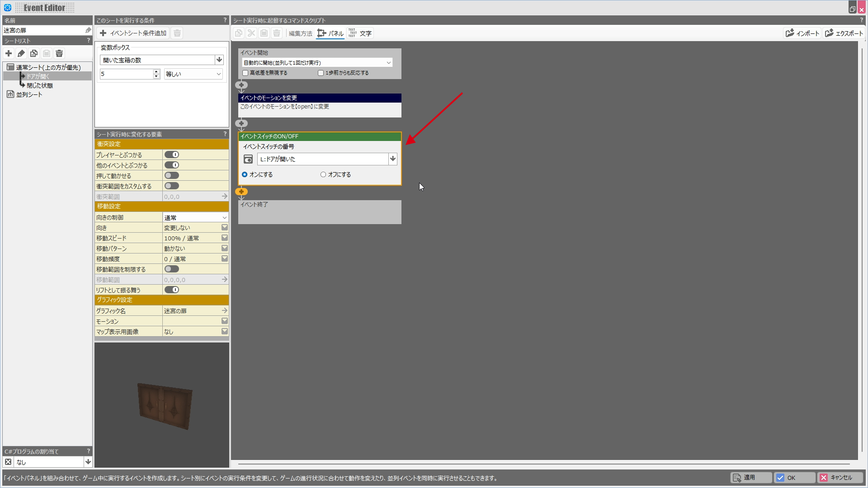Screen dimensions: 868x488
Task: Toggle 衝突範囲をカスタムする switch
Action: click(x=172, y=186)
